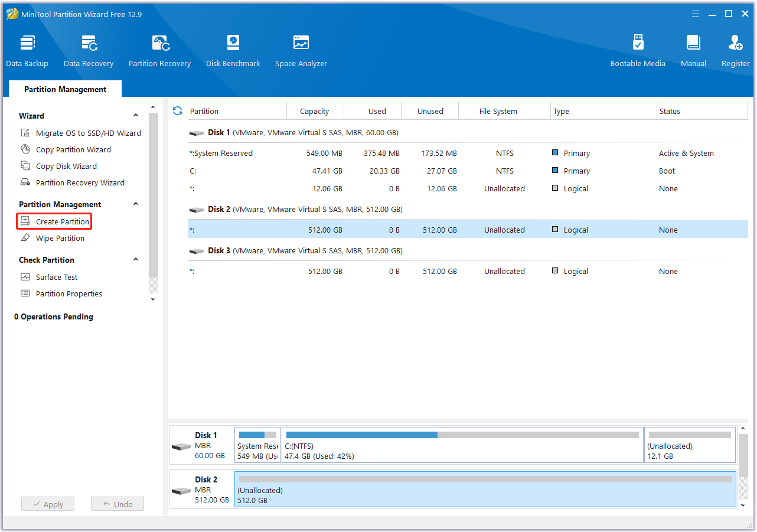Select the C: partition row
The height and width of the screenshot is (532, 757).
coord(468,171)
